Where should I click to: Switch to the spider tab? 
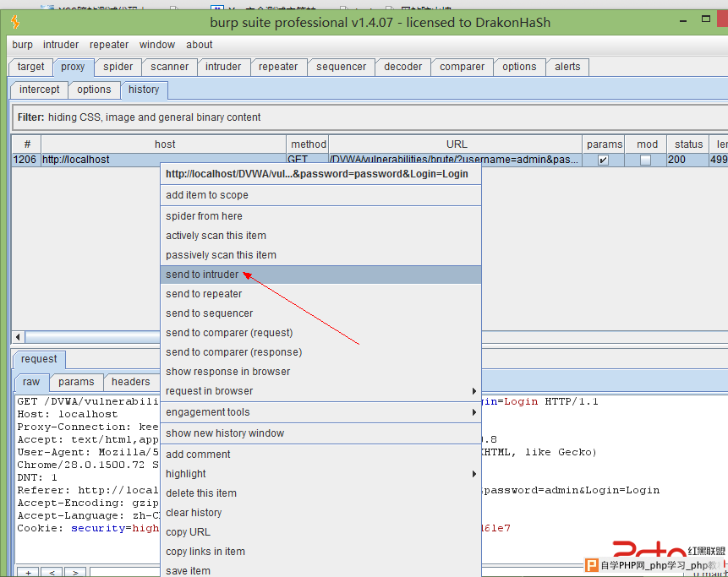118,67
